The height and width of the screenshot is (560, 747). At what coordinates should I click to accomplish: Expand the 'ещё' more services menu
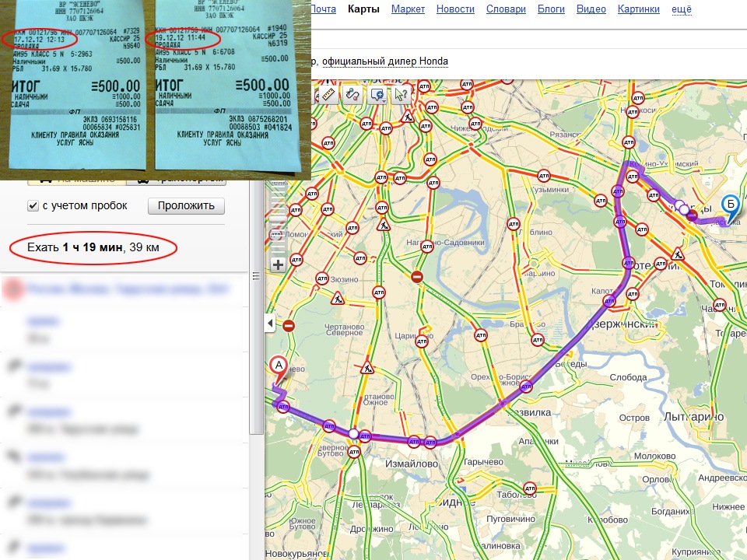682,9
